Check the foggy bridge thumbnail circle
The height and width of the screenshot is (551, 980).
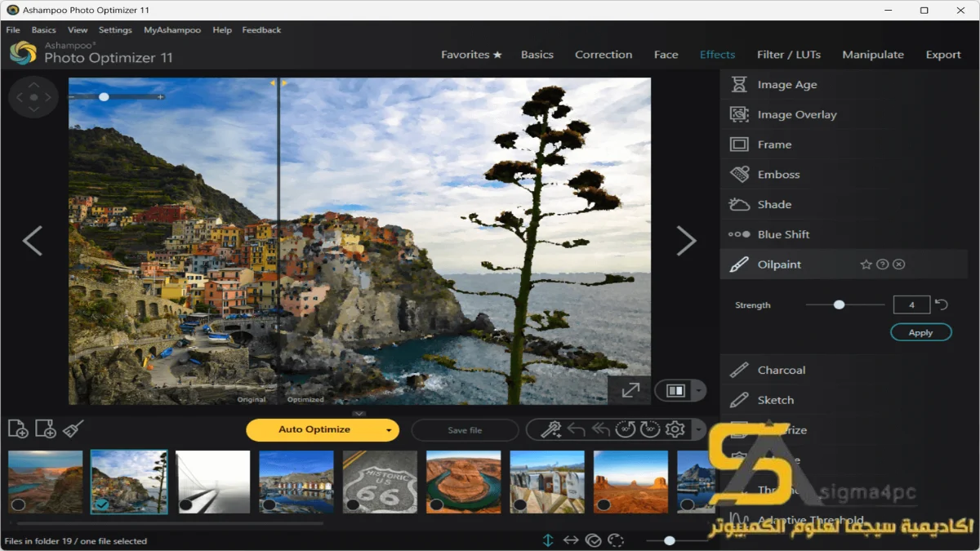click(x=185, y=504)
